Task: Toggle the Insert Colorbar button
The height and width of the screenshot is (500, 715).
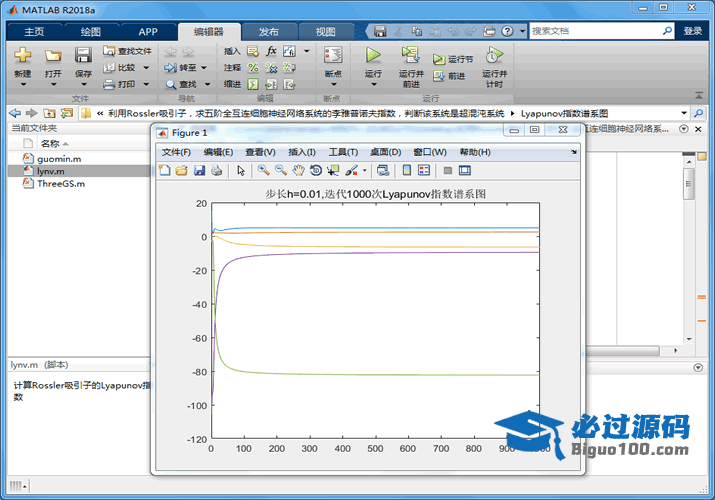Action: [x=407, y=171]
